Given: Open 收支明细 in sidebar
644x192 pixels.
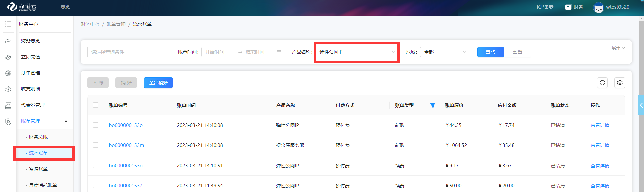Looking at the screenshot, I should (31, 89).
